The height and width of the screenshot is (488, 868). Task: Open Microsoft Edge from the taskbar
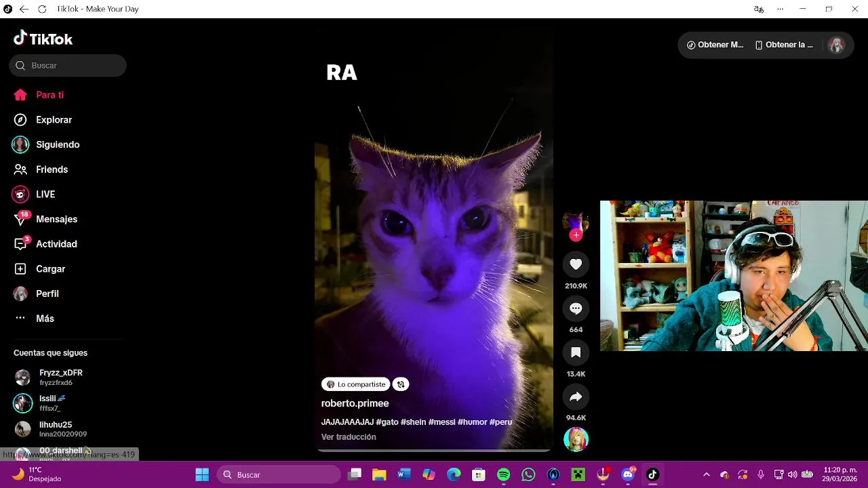point(454,474)
